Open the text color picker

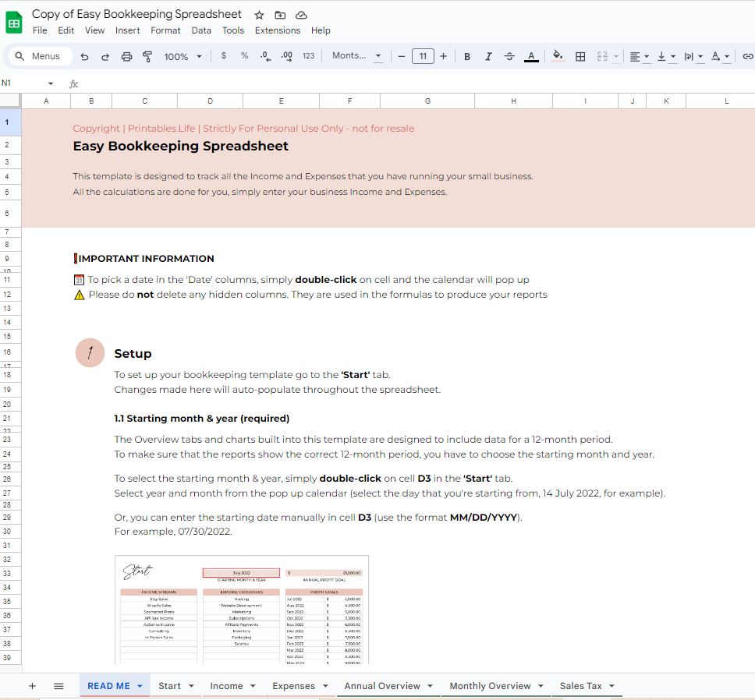531,56
